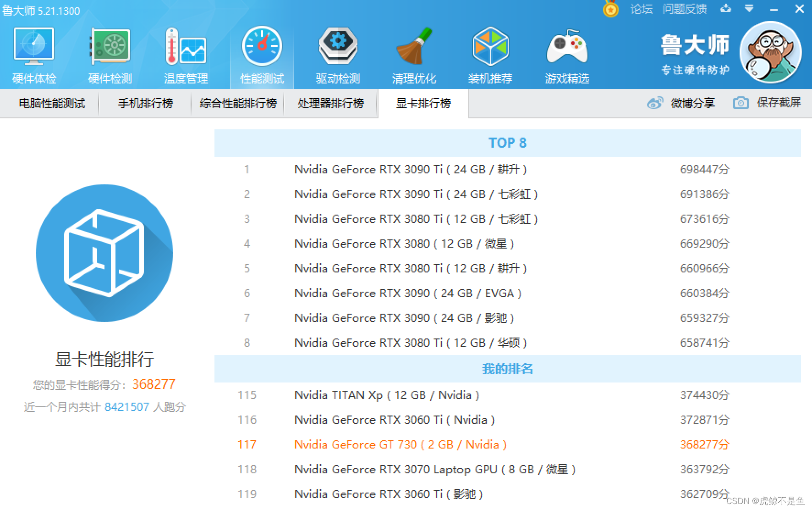Share results via 微博分享

click(x=681, y=103)
